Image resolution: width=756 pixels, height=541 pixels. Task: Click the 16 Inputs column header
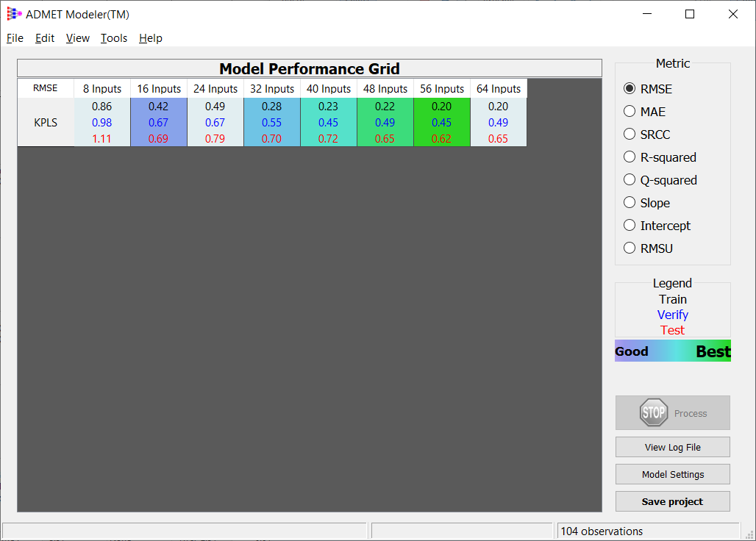[159, 89]
